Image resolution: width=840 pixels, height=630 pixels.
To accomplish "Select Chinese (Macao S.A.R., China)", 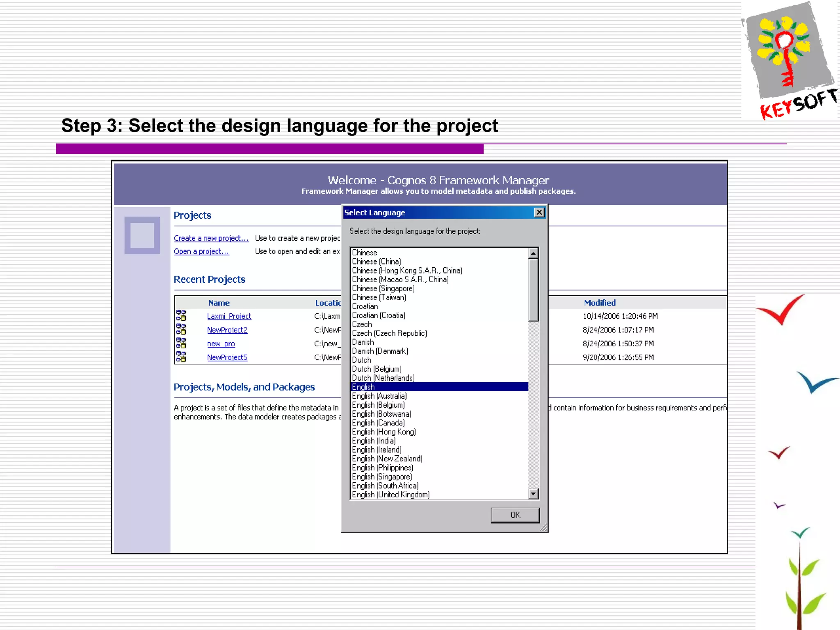I will pyautogui.click(x=440, y=280).
